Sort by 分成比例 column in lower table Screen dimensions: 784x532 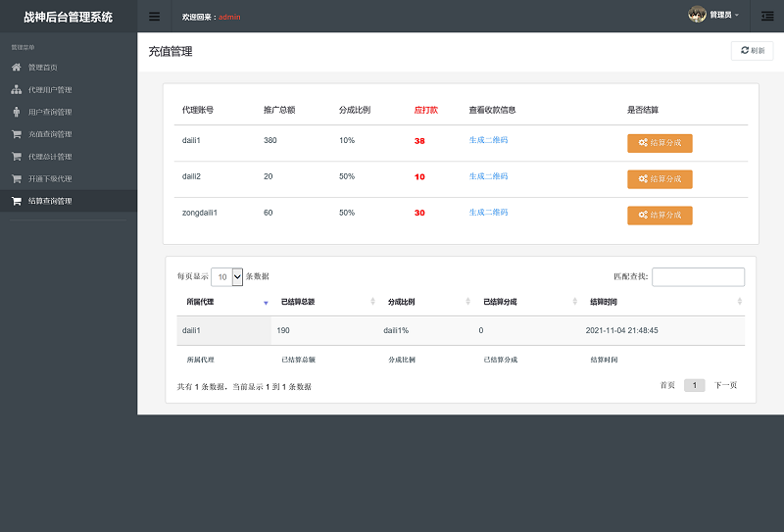point(426,302)
